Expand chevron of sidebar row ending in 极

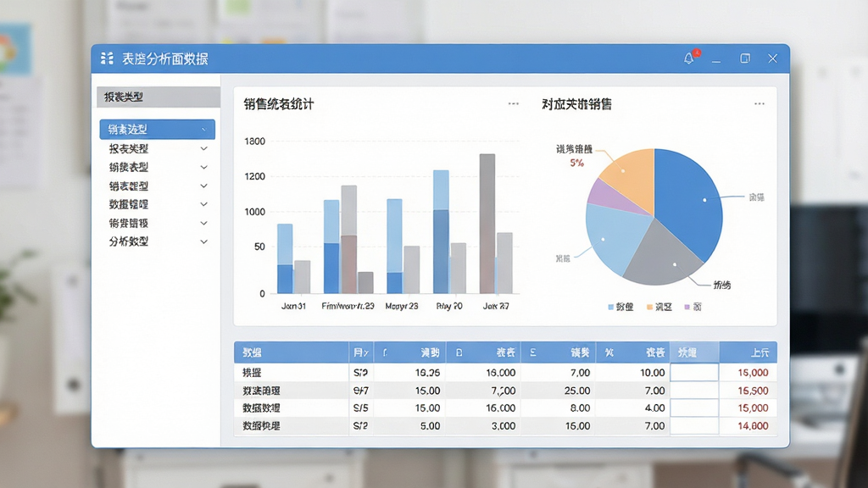203,223
